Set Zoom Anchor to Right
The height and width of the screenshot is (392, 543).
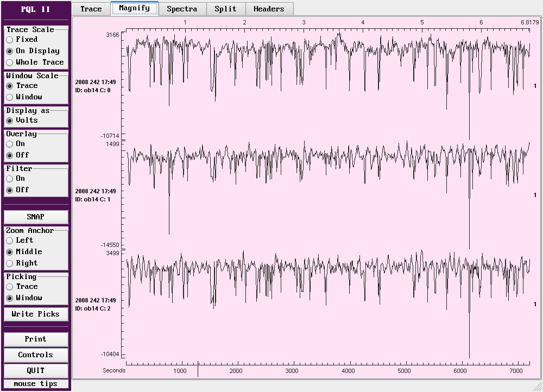click(x=10, y=263)
